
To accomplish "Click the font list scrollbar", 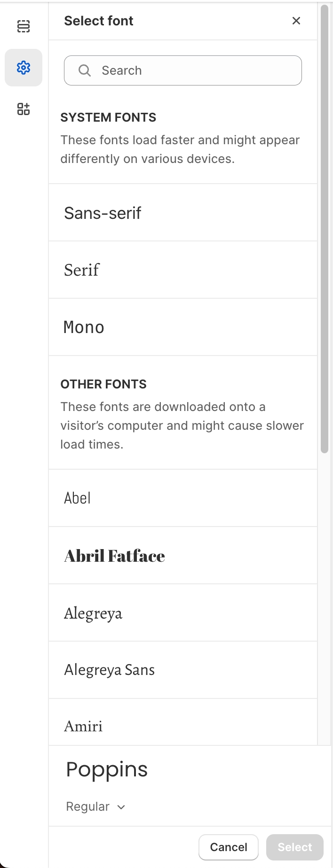I will pyautogui.click(x=325, y=230).
